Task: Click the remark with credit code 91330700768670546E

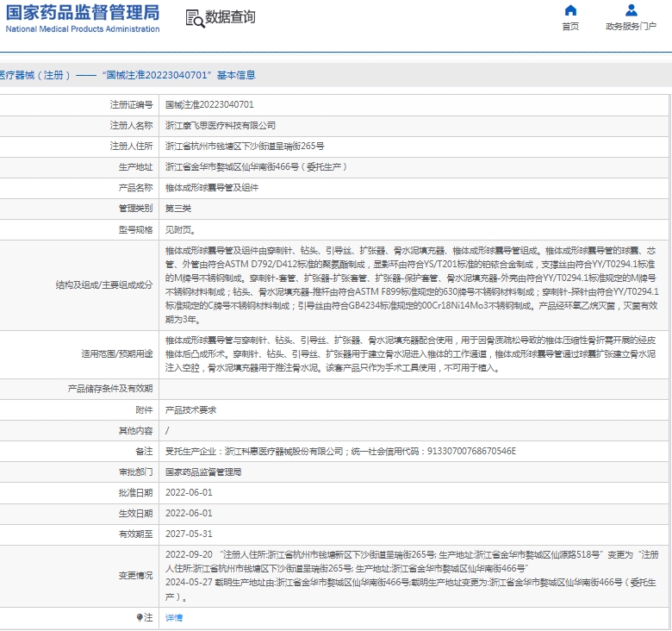Action: [x=340, y=451]
